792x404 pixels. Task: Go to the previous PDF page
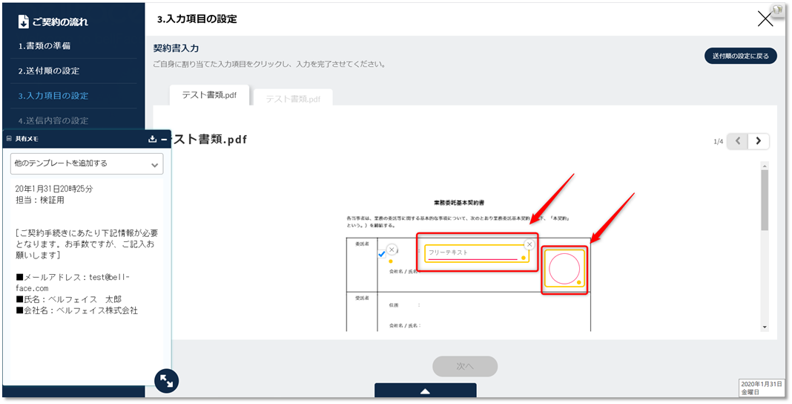pyautogui.click(x=738, y=141)
